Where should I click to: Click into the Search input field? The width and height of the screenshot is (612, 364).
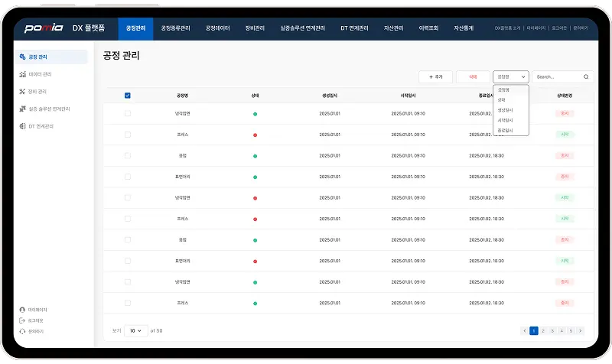557,77
